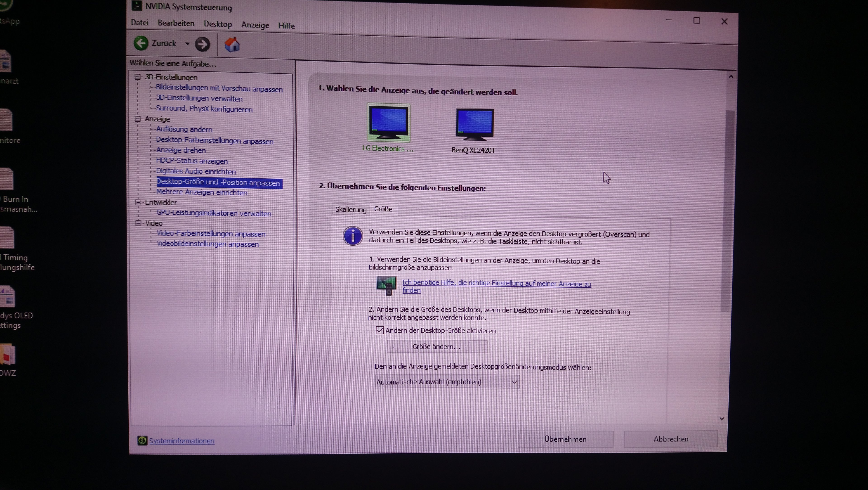This screenshot has height=490, width=868.
Task: Open the Zurück history dropdown arrow
Action: click(x=187, y=43)
